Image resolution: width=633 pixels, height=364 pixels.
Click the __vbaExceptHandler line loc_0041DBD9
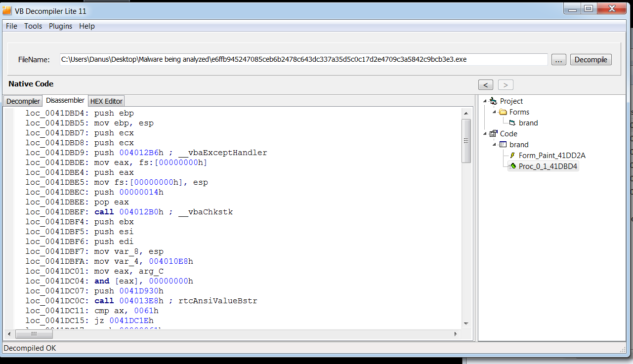pos(146,153)
